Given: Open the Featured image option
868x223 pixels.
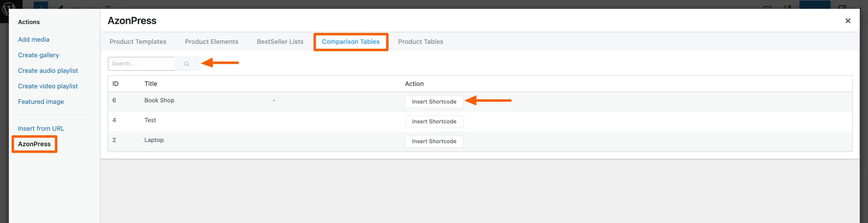Looking at the screenshot, I should pos(41,102).
